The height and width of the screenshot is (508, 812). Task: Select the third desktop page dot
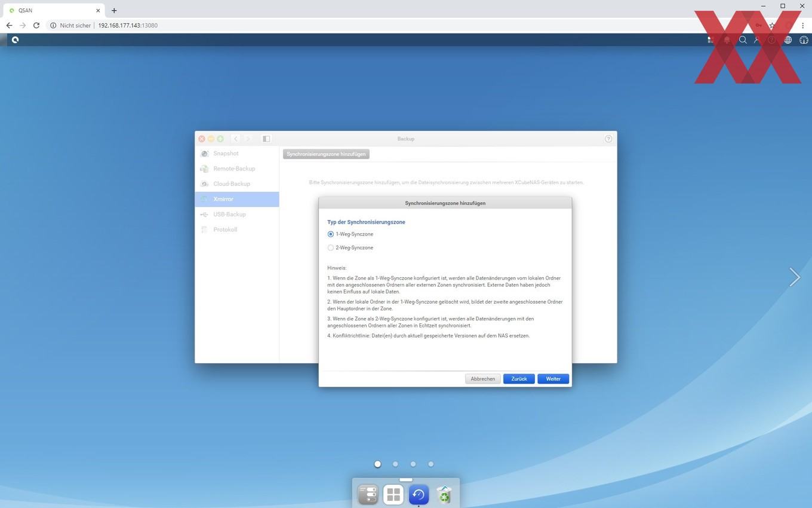[413, 464]
